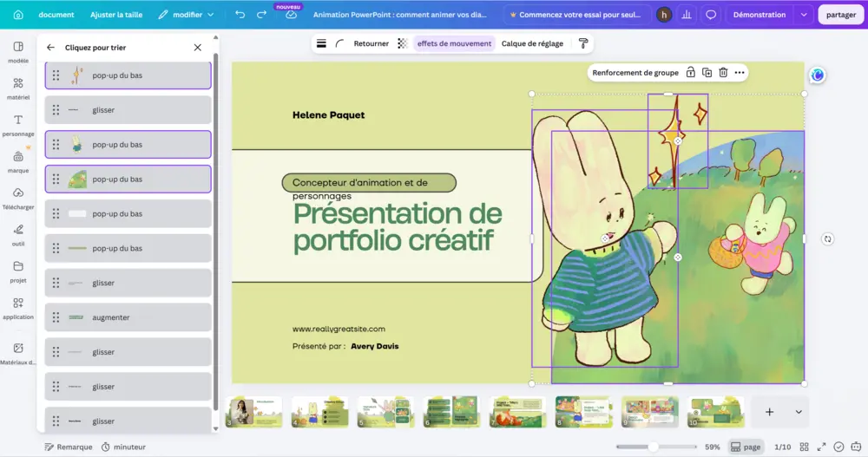The height and width of the screenshot is (457, 868).
Task: Open the projet folder panel
Action: [18, 271]
